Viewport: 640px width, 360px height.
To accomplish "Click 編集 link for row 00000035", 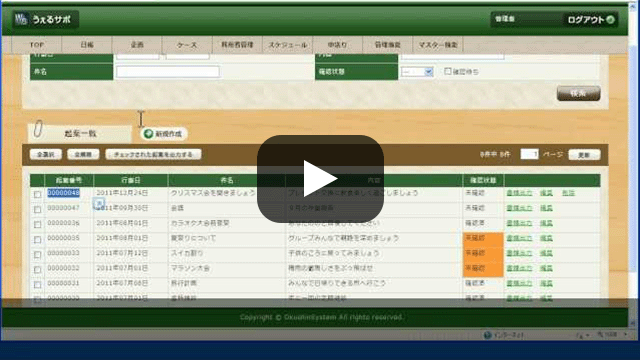I will 546,238.
